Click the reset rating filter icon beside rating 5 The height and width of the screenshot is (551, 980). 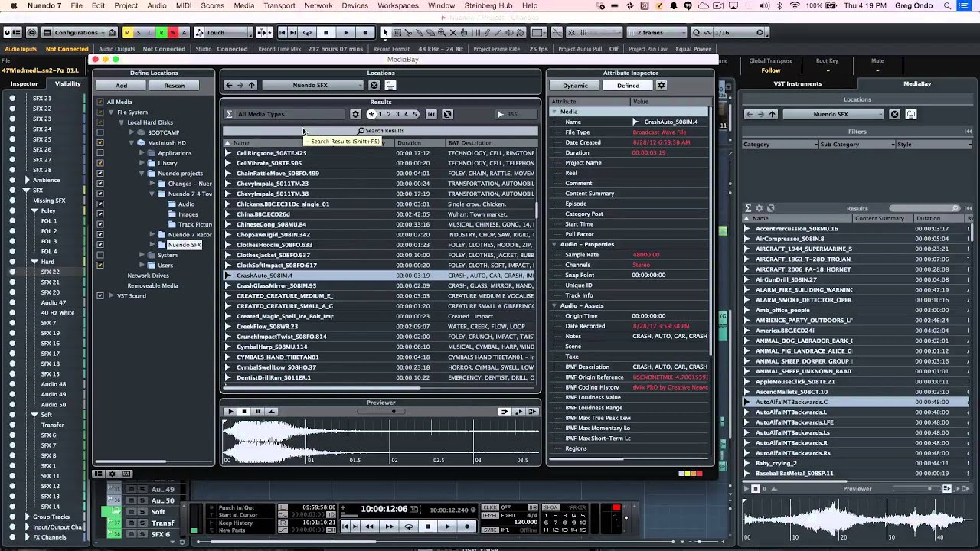pyautogui.click(x=431, y=114)
